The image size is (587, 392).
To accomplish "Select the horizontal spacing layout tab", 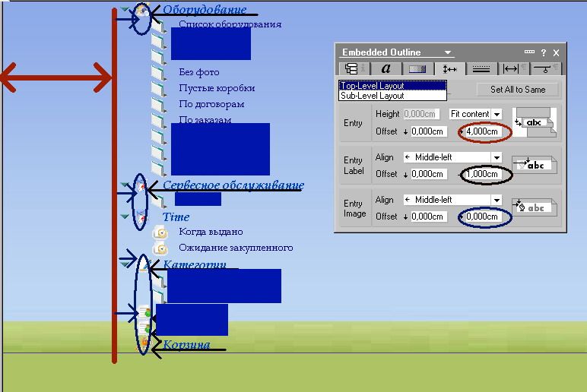I will point(449,69).
